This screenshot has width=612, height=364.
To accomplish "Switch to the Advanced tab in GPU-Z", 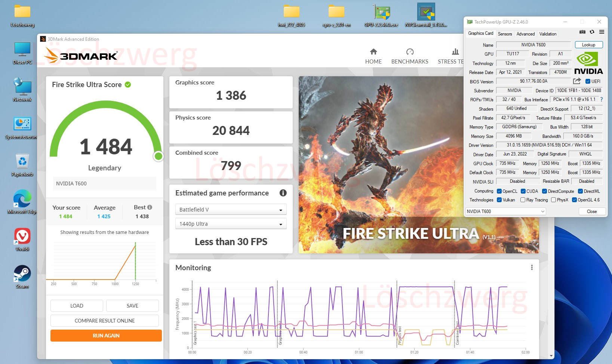I will tap(525, 34).
